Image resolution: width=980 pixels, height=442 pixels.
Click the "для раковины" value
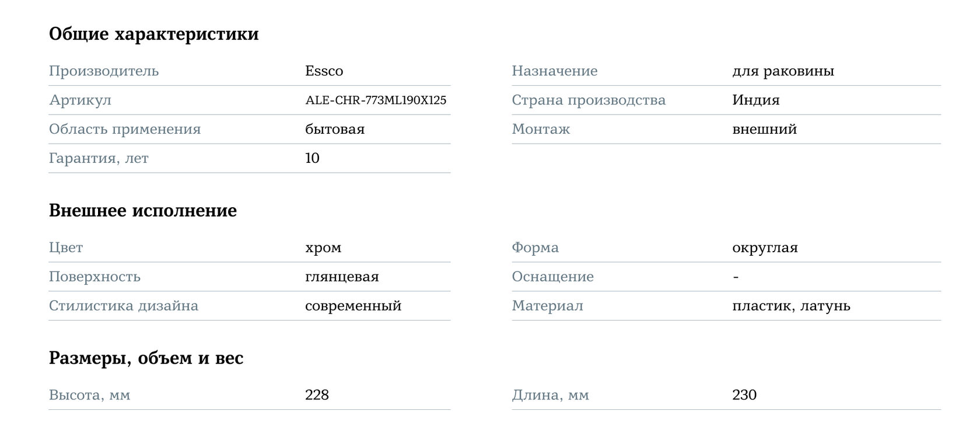pyautogui.click(x=783, y=71)
